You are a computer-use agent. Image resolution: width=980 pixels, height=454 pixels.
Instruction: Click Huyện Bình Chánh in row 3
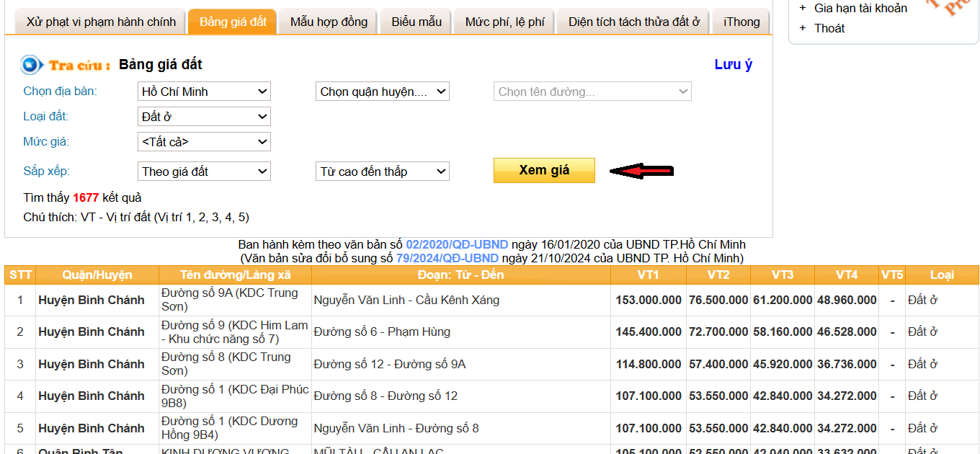click(92, 364)
